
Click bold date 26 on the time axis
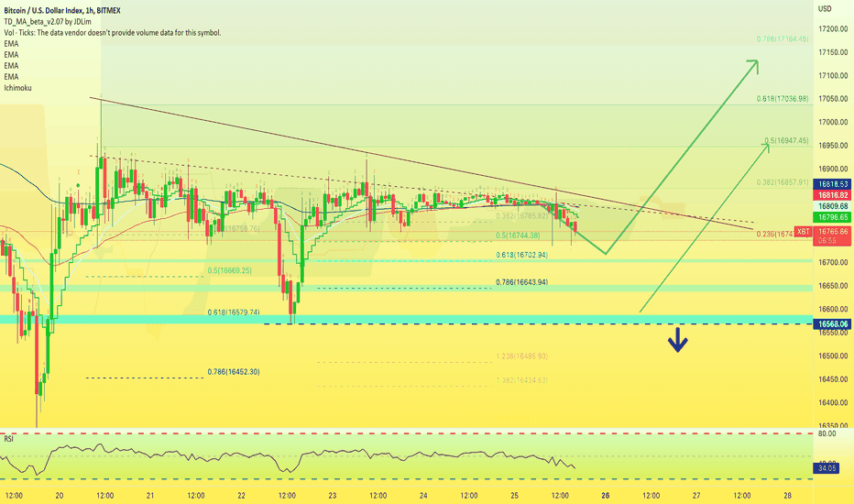606,495
